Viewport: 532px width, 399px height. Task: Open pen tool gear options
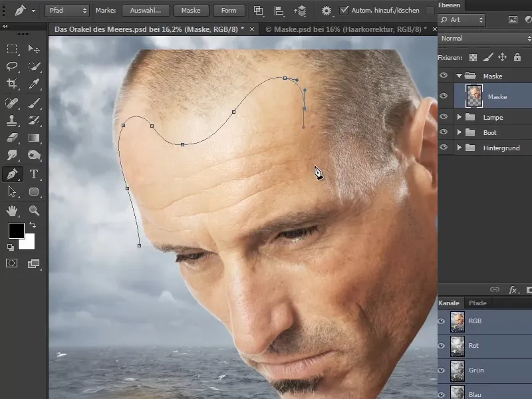coord(327,11)
